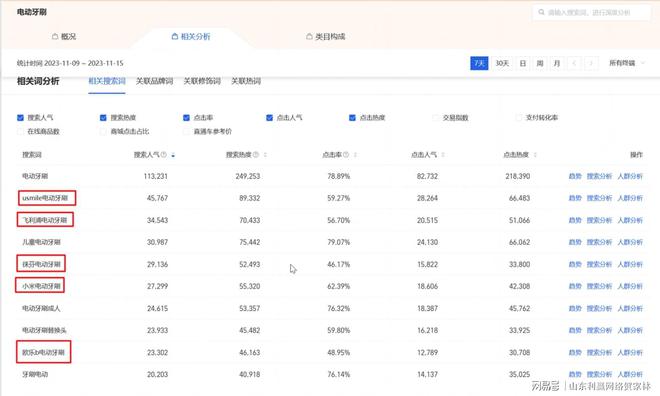660x396 pixels.
Task: Switch to the 关联修饰词 sub-tab
Action: (x=202, y=81)
